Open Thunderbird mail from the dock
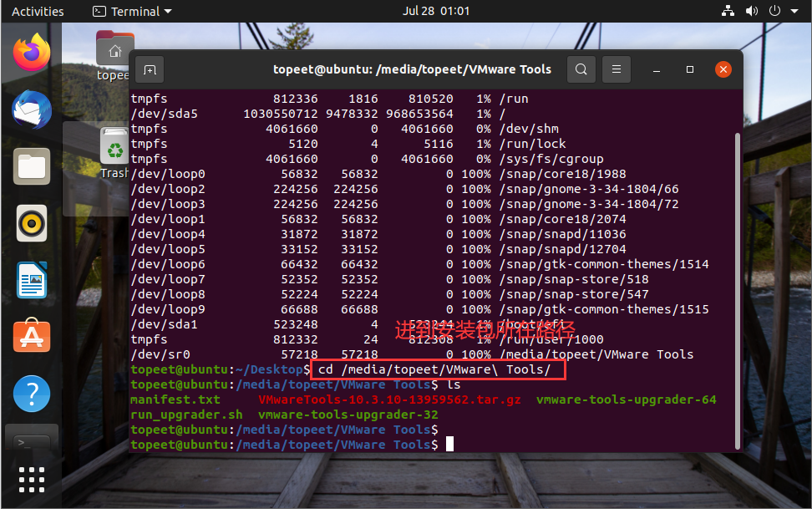The width and height of the screenshot is (812, 509). [32, 109]
